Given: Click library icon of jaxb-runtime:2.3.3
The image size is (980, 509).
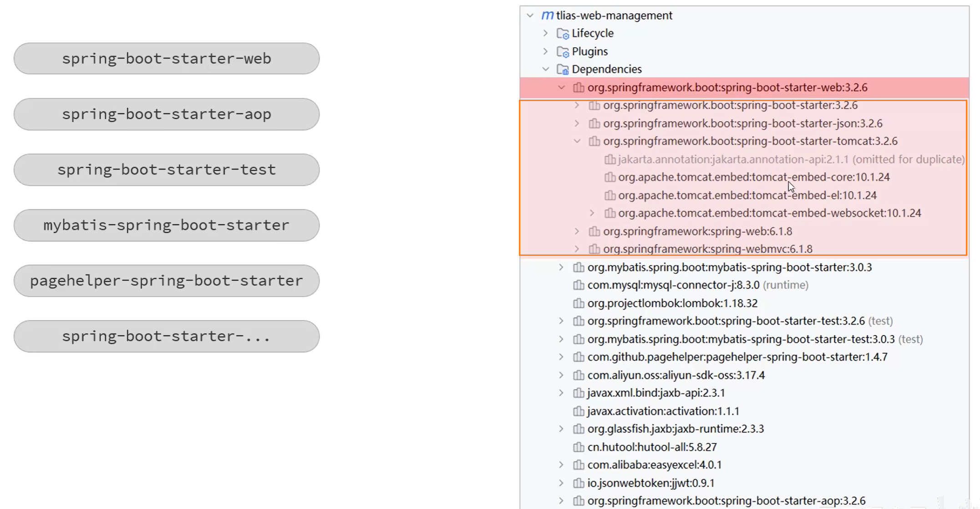Looking at the screenshot, I should (579, 429).
